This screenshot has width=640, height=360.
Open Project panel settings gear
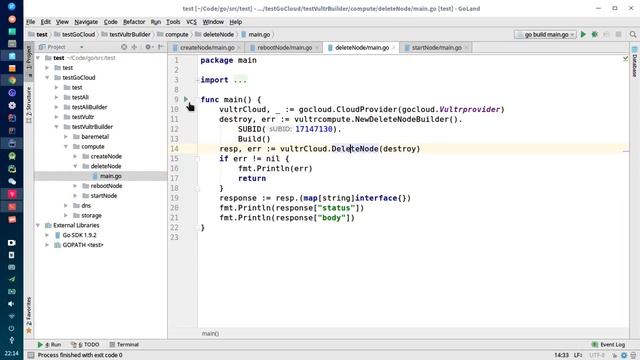tap(148, 47)
